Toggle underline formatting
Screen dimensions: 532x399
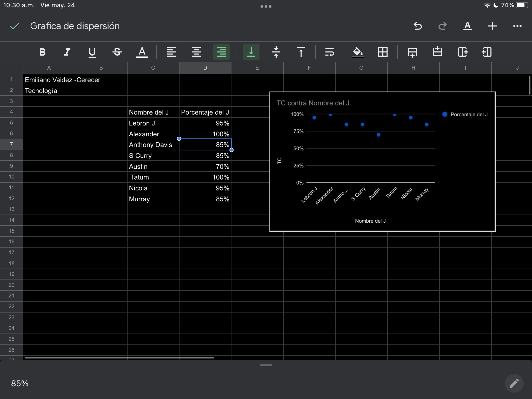(x=92, y=52)
